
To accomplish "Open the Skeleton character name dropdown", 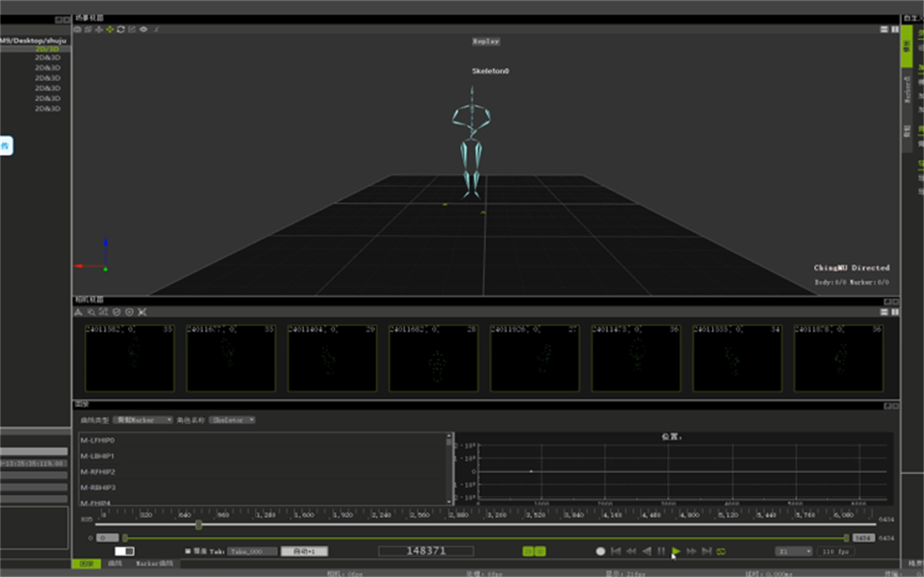I will tap(232, 420).
